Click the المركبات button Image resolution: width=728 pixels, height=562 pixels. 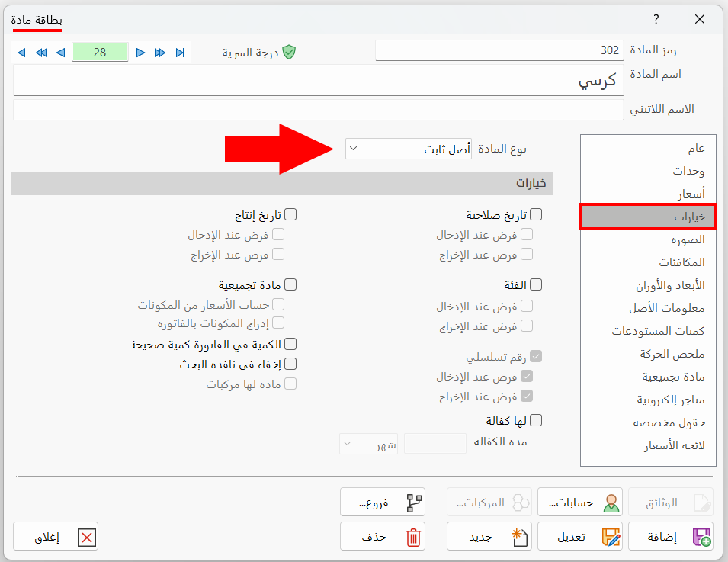click(489, 502)
